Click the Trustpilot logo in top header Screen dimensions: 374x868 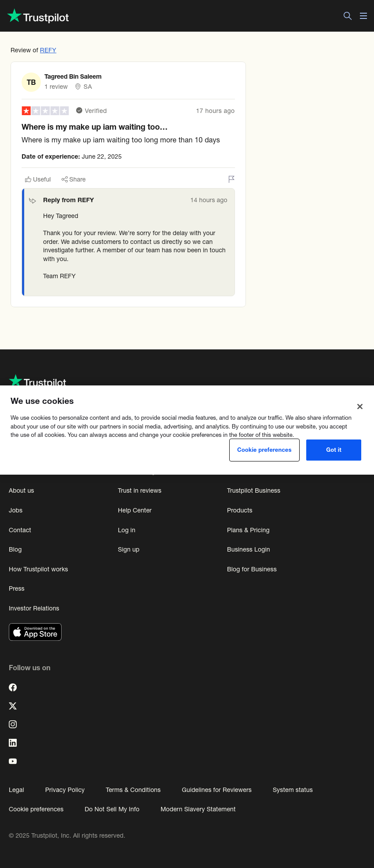tap(38, 16)
